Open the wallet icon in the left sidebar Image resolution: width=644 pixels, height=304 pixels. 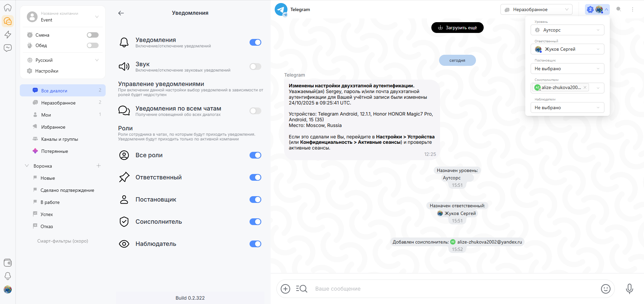click(8, 262)
